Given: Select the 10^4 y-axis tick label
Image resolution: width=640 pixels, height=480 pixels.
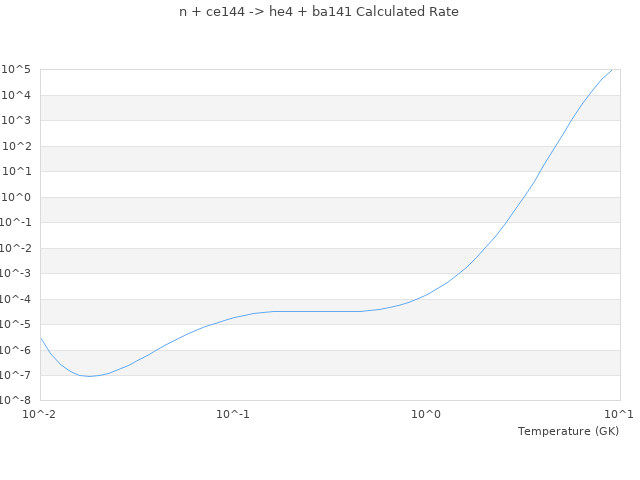Looking at the screenshot, I should point(17,95).
